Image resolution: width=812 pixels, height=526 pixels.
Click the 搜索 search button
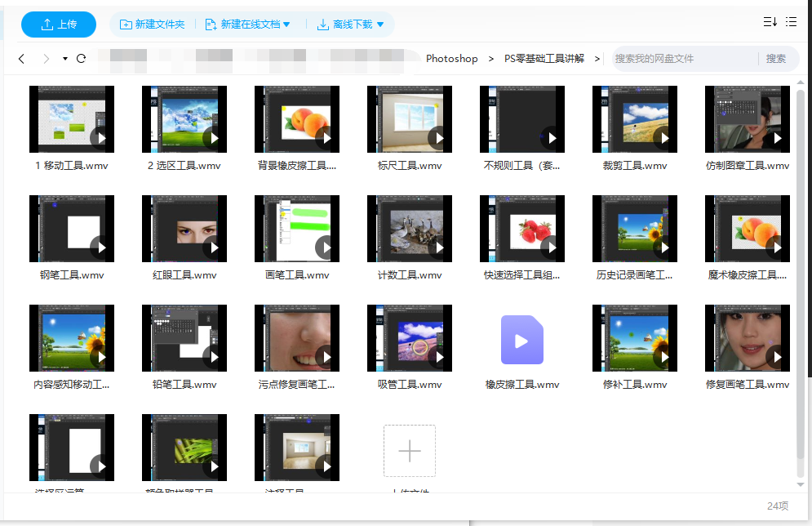pos(776,59)
